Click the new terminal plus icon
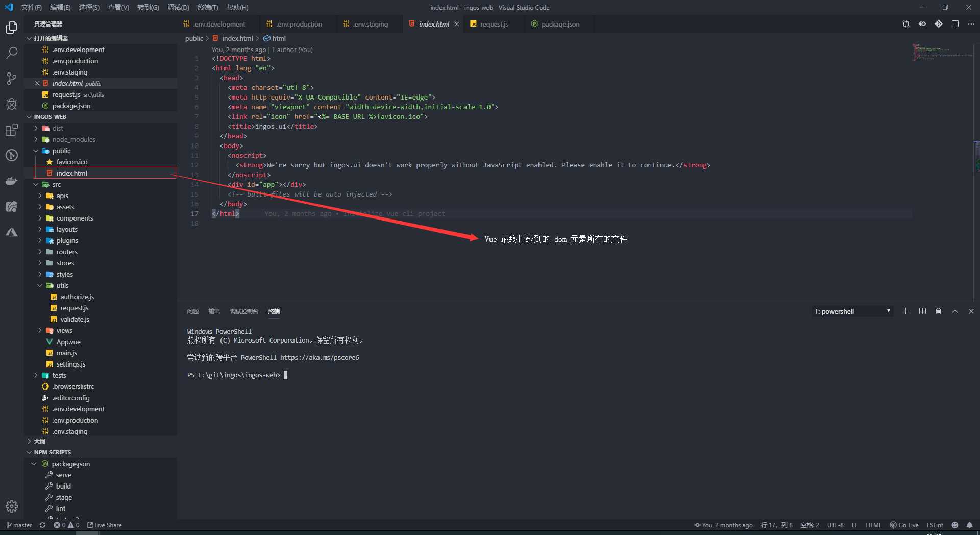 pyautogui.click(x=905, y=311)
